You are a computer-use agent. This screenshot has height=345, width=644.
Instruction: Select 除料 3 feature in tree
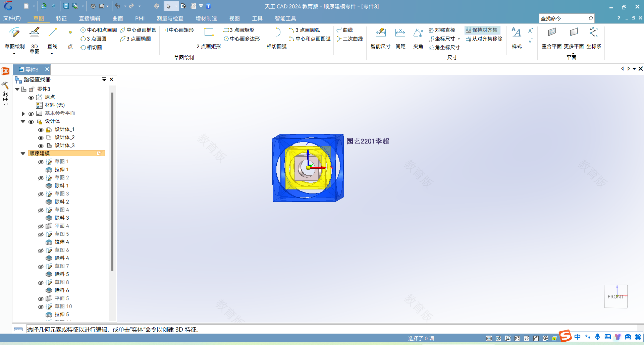[62, 218]
